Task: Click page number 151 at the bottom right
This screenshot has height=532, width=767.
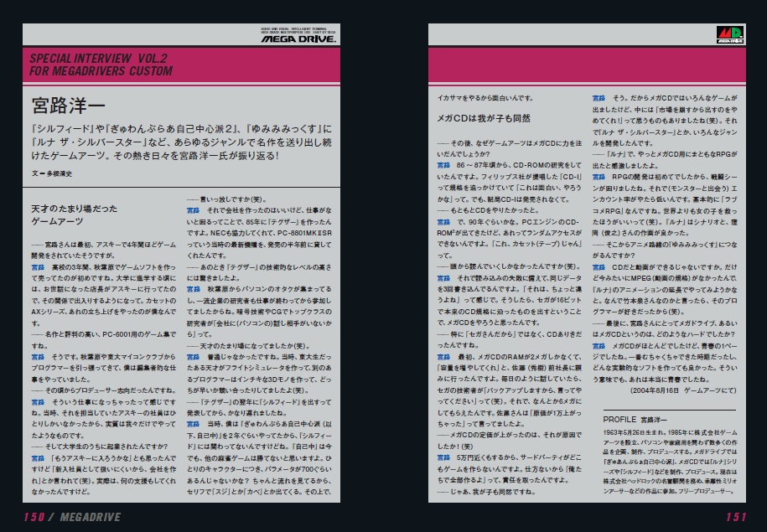Action: (x=736, y=517)
